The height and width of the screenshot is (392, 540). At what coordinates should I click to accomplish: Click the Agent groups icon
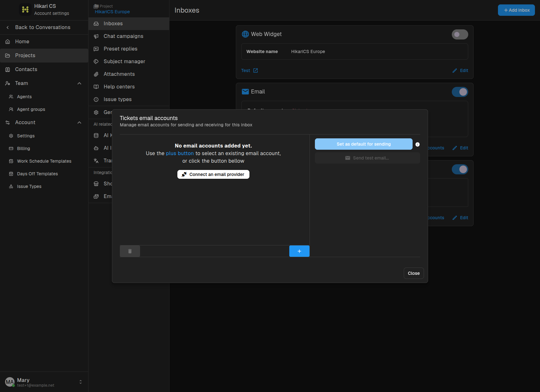click(11, 109)
